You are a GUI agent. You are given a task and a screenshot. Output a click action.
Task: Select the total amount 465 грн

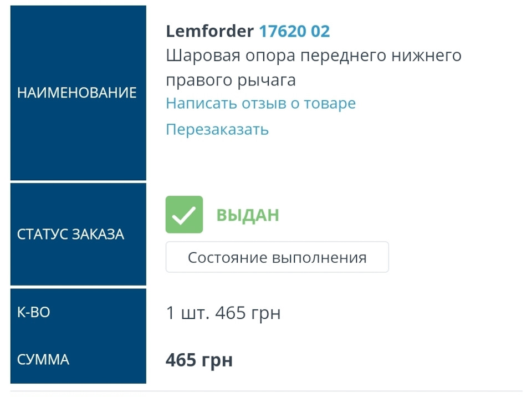pyautogui.click(x=199, y=359)
